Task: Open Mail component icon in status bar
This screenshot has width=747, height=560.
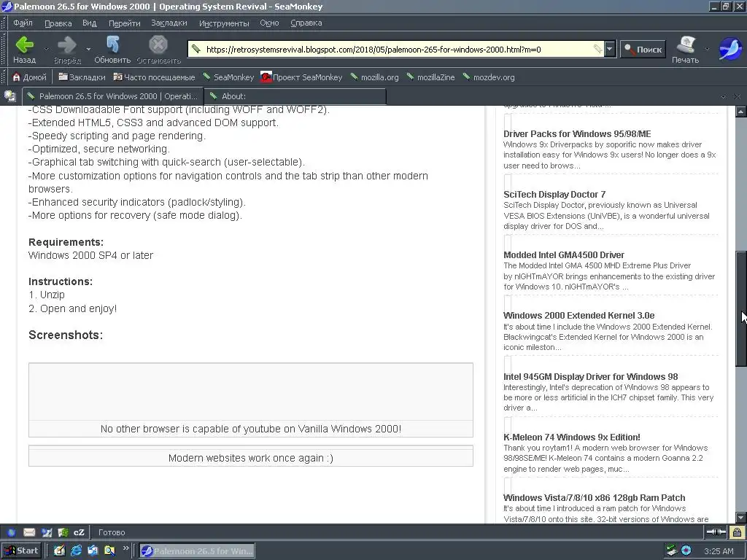Action: 29,532
